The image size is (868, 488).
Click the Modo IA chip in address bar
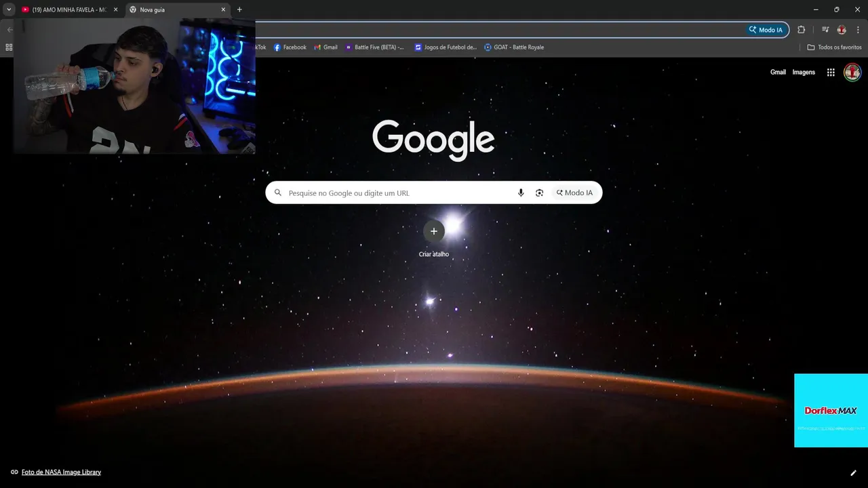click(x=766, y=30)
